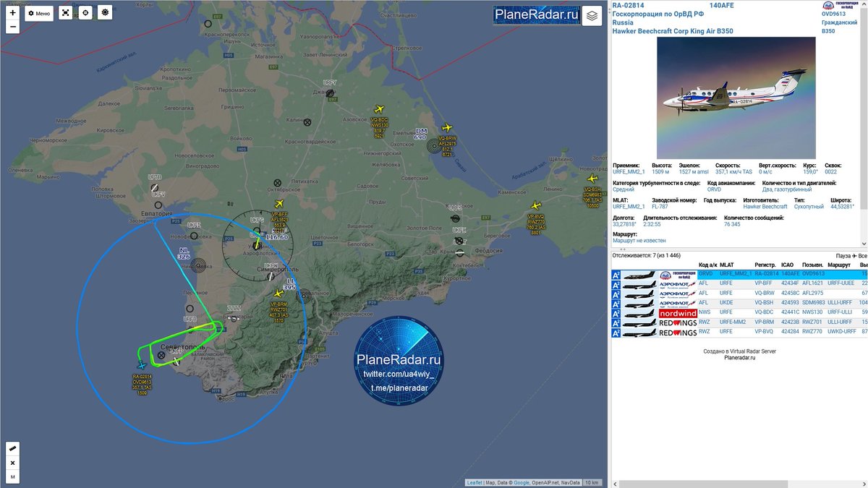Click the 33,27818° longitude value
This screenshot has height=488, width=868.
point(624,224)
